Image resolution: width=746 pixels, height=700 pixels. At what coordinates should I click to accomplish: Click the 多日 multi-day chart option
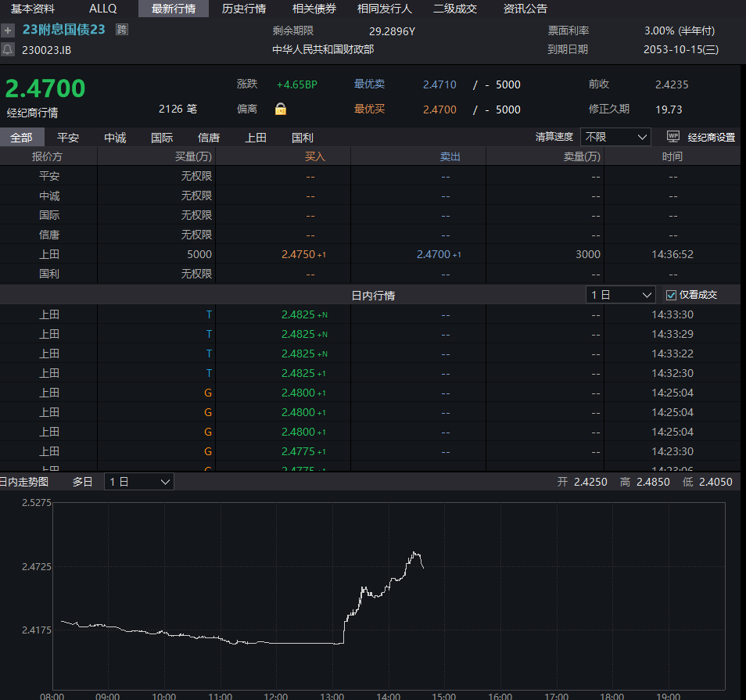click(83, 482)
